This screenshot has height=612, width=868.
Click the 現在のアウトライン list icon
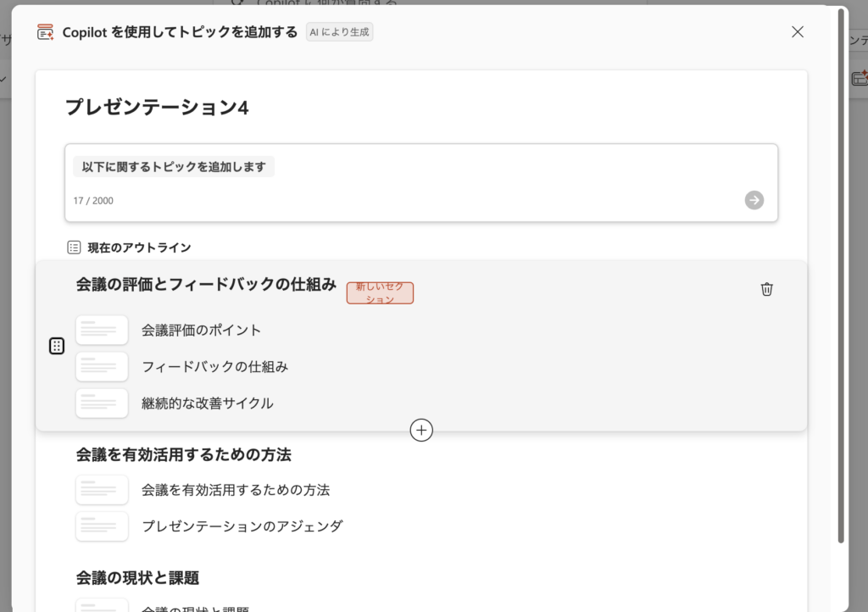(x=74, y=248)
